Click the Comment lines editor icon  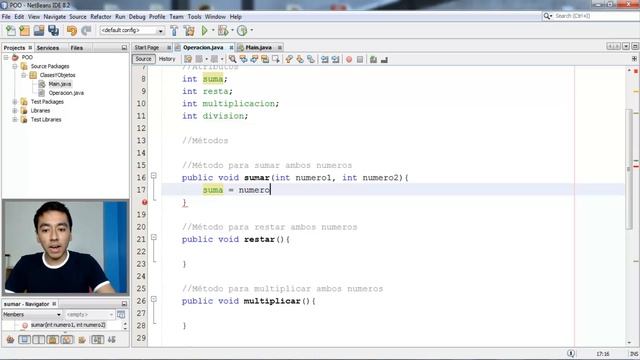click(373, 60)
